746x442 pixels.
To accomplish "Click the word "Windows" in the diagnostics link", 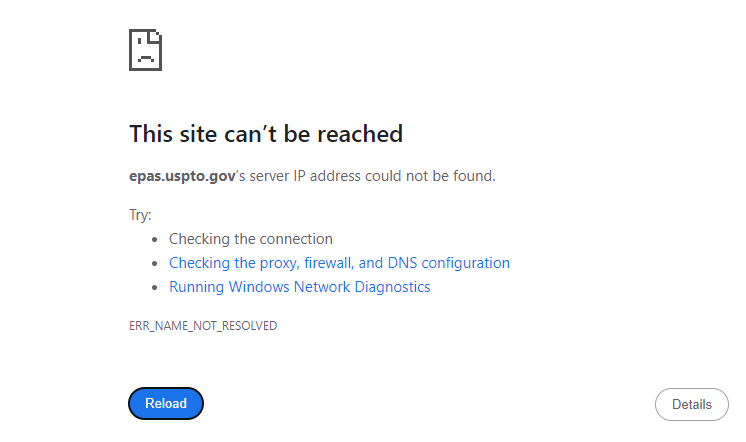I will (259, 287).
